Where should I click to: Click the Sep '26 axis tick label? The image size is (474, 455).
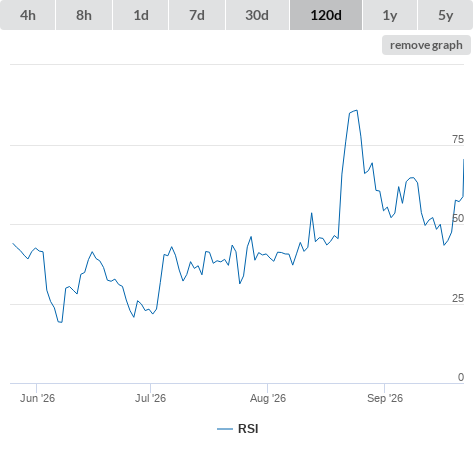tap(385, 398)
